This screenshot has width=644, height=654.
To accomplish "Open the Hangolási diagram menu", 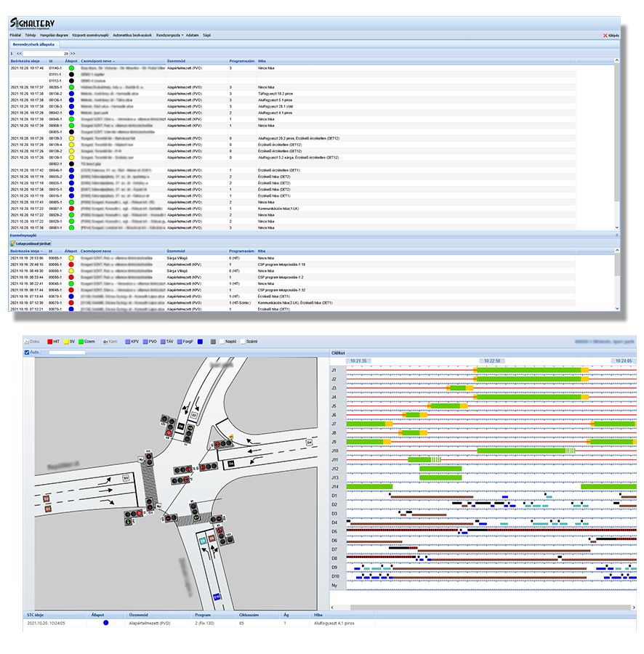I will [55, 35].
